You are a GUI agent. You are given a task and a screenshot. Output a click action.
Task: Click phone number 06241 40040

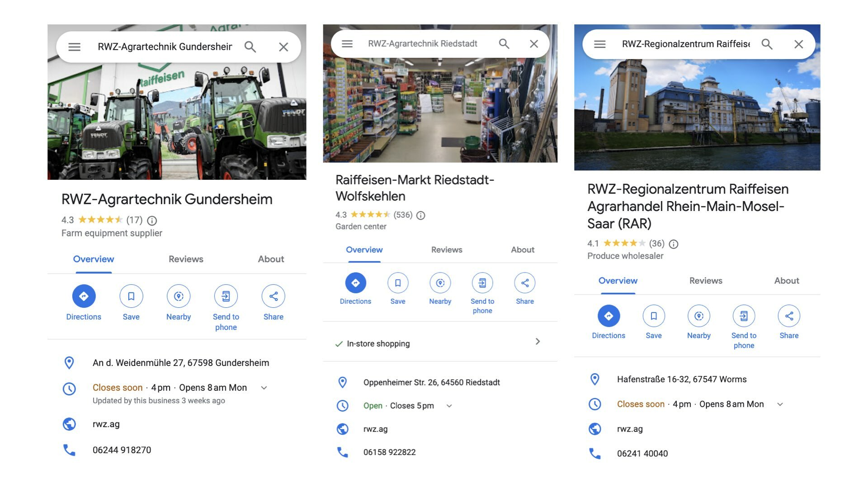642,454
